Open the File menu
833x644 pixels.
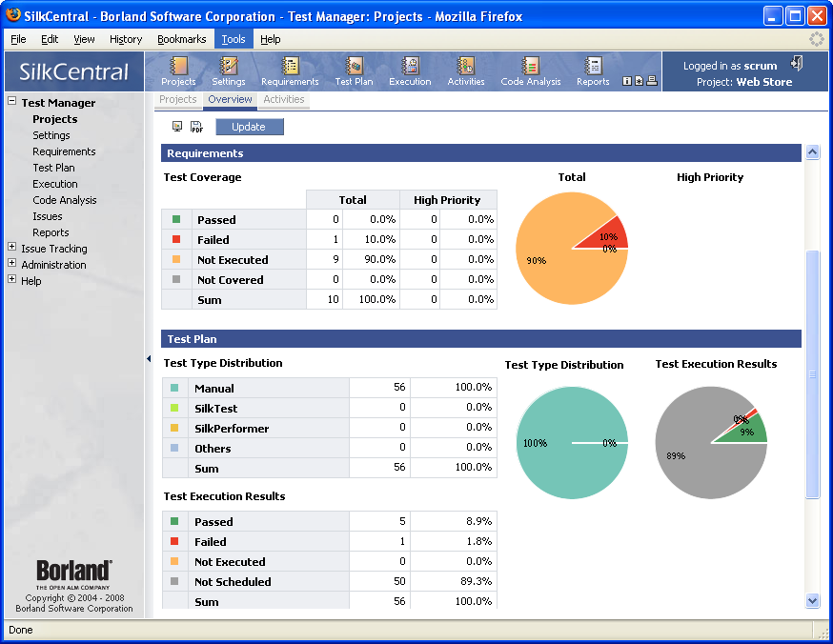coord(18,39)
